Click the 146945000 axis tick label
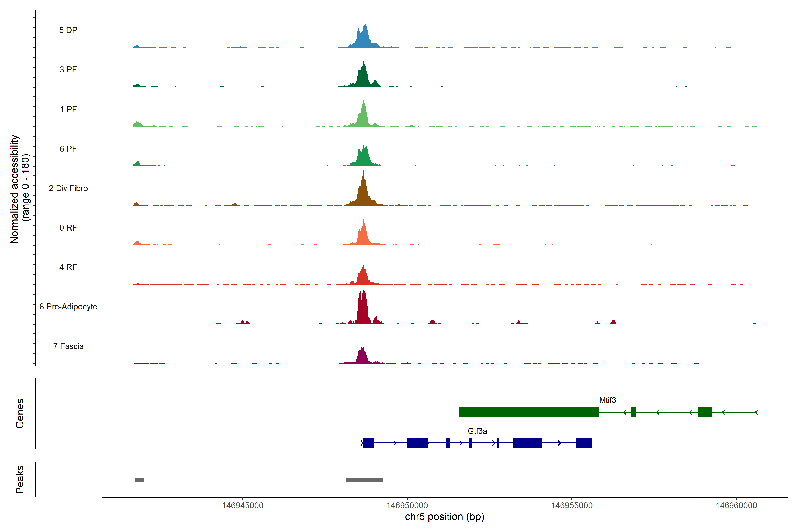Screen dimensions: 798x532 [243, 506]
